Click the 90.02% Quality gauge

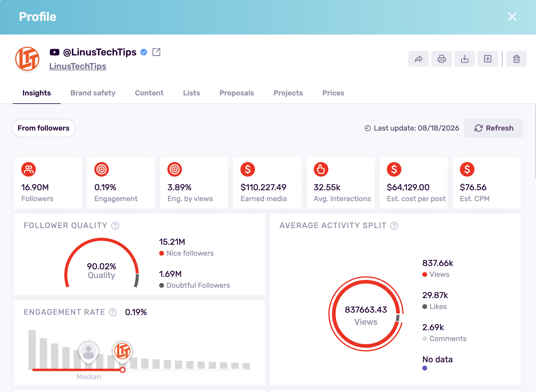[102, 263]
